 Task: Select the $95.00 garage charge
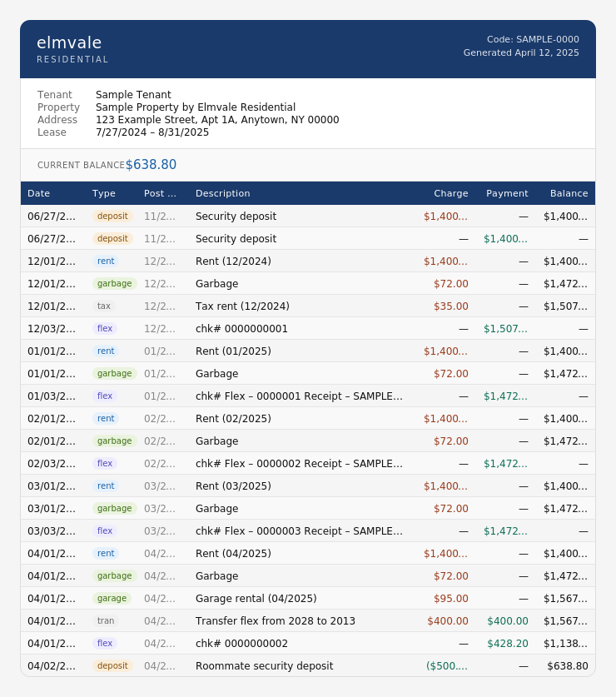[450, 598]
